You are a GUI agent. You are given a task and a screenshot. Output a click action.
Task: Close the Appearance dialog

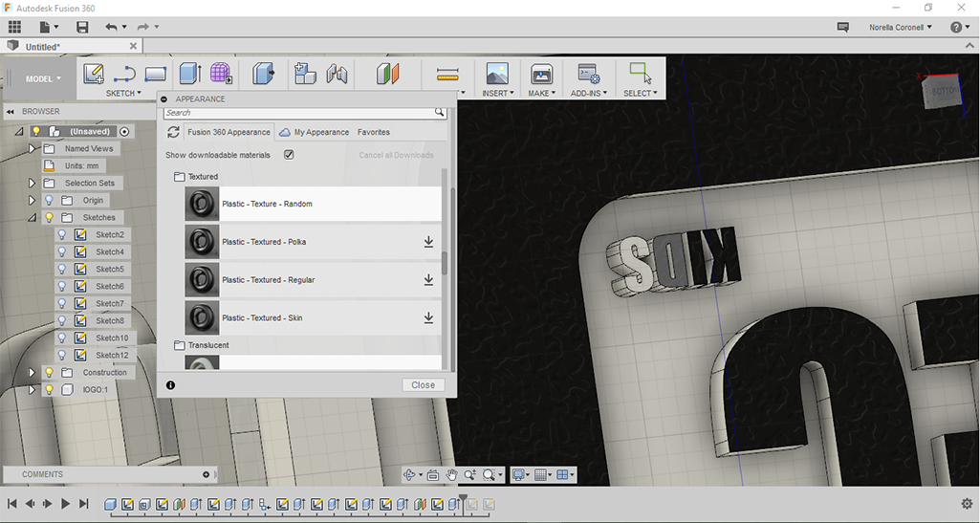[x=424, y=385]
